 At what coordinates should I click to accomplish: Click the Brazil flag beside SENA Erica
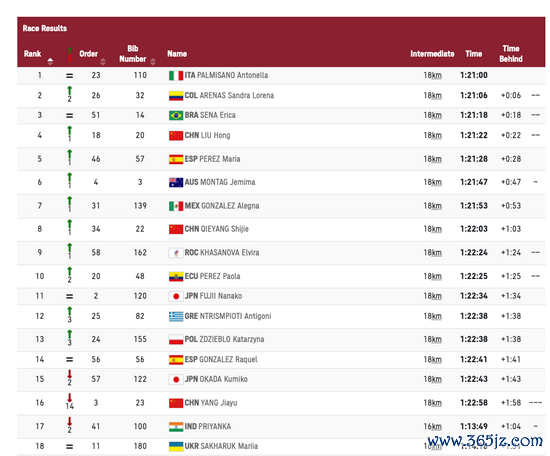click(176, 115)
